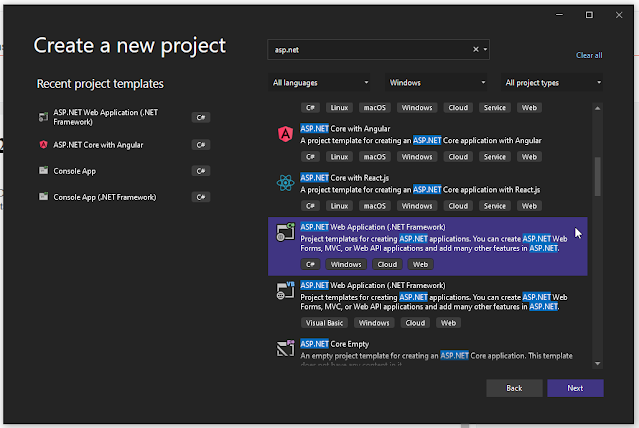Click the C# Web Application globe icon

click(284, 232)
